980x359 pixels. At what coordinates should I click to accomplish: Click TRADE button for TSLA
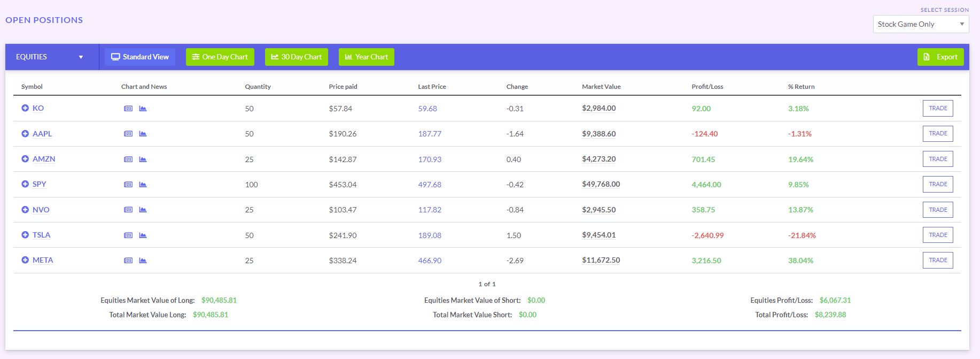pos(938,235)
